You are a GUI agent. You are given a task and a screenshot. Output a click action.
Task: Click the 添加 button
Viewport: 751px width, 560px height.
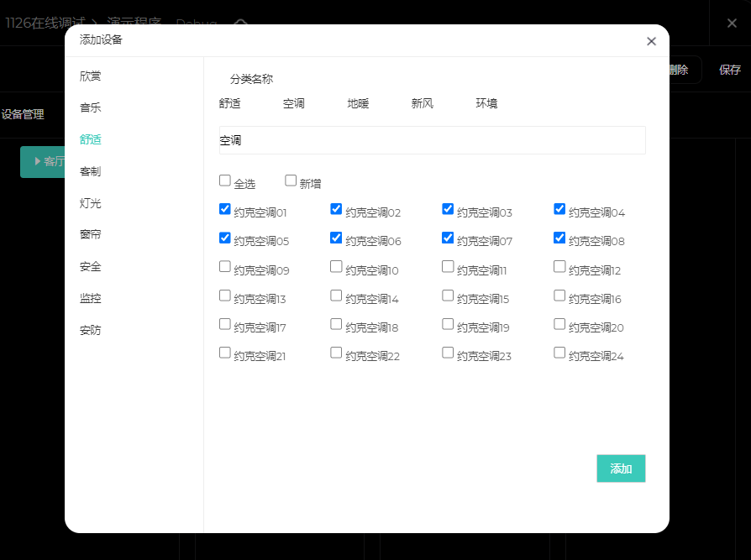click(621, 468)
